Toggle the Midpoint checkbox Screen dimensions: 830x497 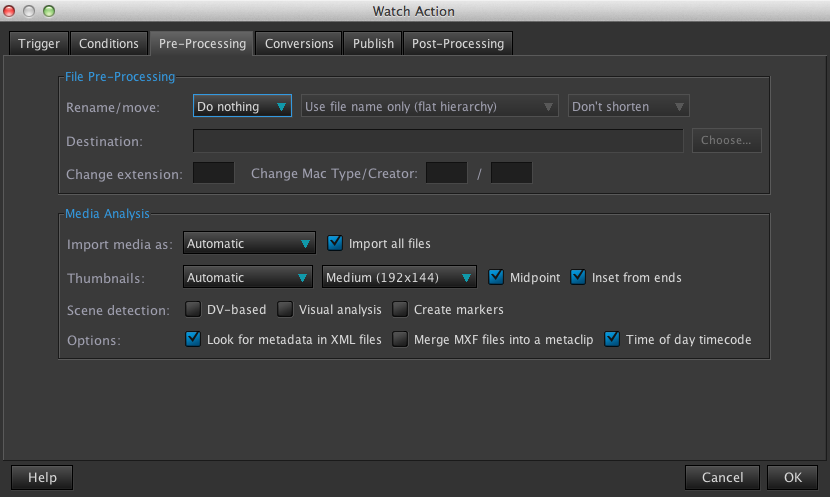point(496,277)
